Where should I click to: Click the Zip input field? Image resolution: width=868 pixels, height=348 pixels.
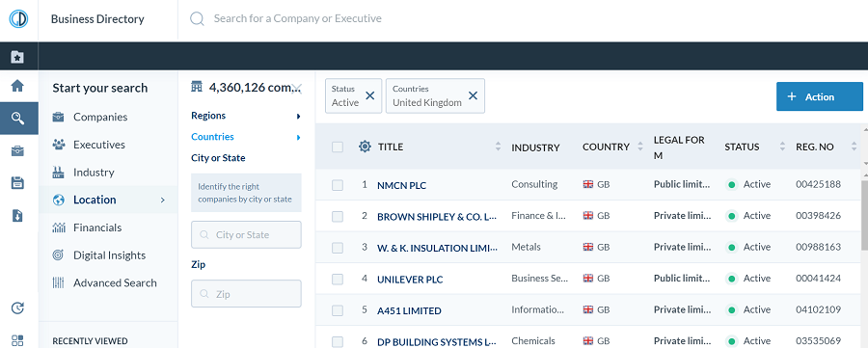coord(246,293)
